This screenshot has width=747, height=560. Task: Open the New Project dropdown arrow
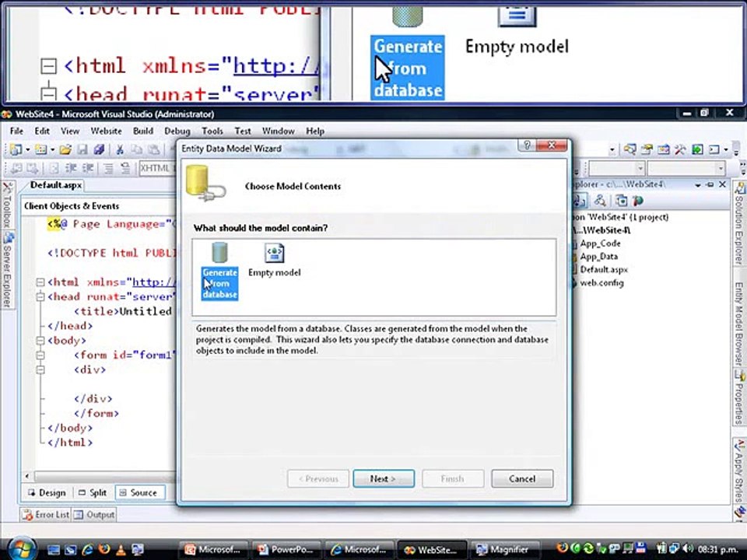pyautogui.click(x=28, y=149)
